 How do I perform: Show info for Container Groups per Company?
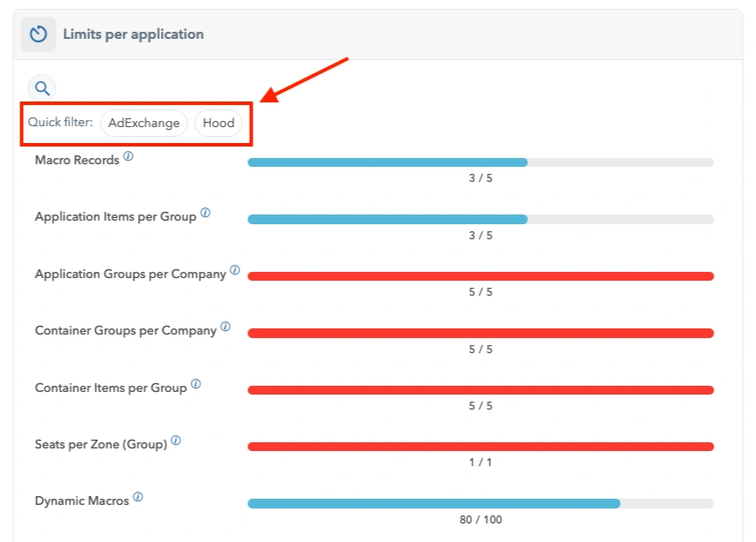(x=225, y=327)
